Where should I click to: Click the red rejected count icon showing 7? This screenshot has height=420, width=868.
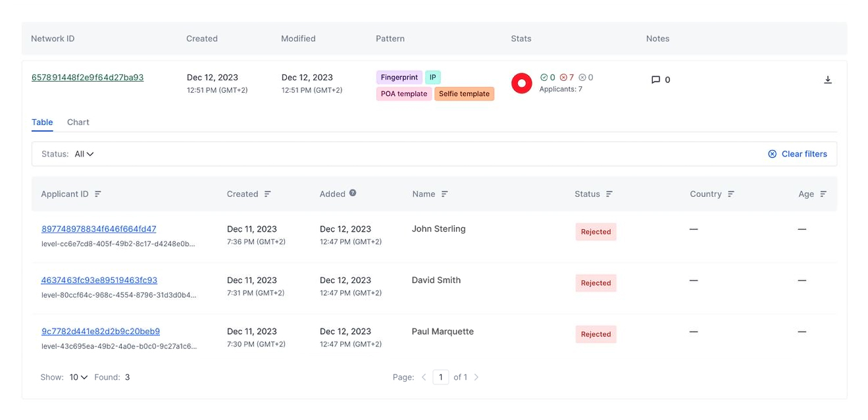[564, 77]
